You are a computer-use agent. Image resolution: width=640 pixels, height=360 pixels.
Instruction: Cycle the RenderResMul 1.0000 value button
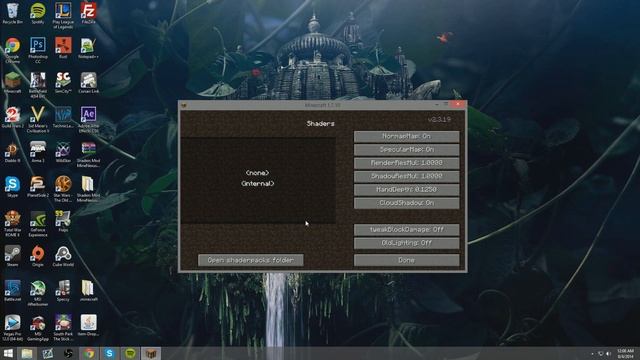406,163
